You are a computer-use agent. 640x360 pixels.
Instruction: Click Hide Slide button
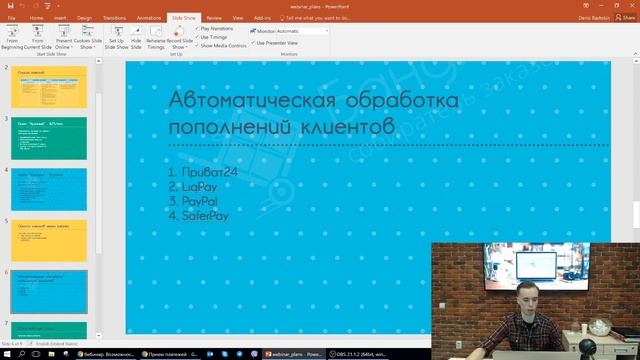pos(136,37)
